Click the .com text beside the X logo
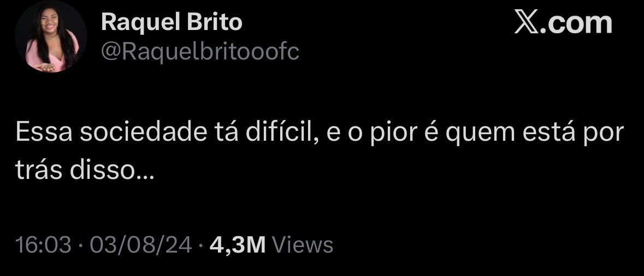This screenshot has width=644, height=276. [x=575, y=23]
